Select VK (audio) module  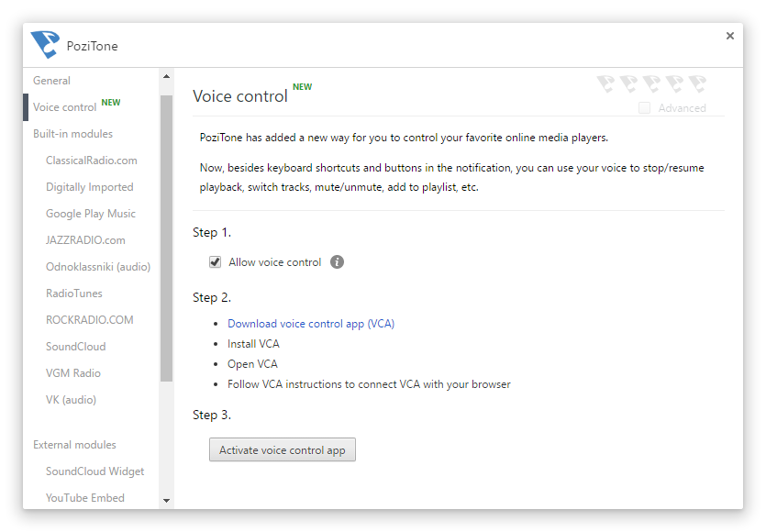point(71,400)
